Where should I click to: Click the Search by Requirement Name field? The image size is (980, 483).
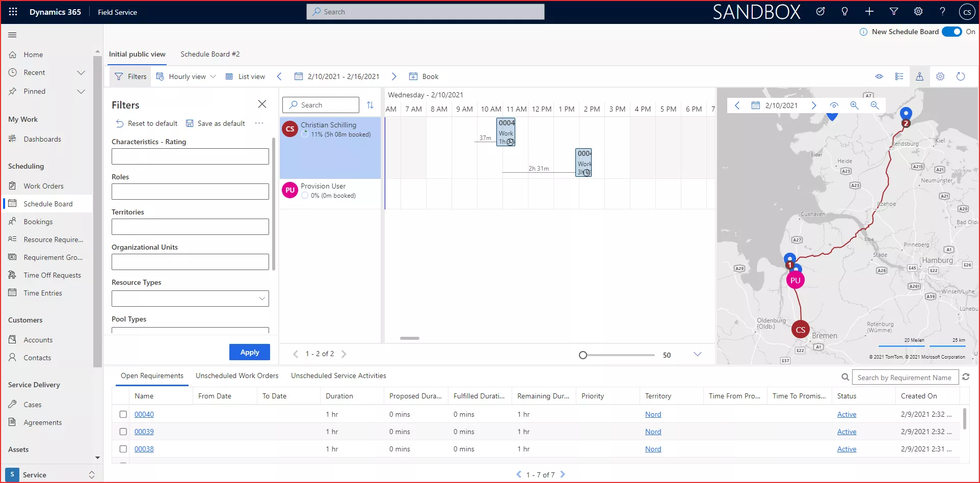click(905, 378)
